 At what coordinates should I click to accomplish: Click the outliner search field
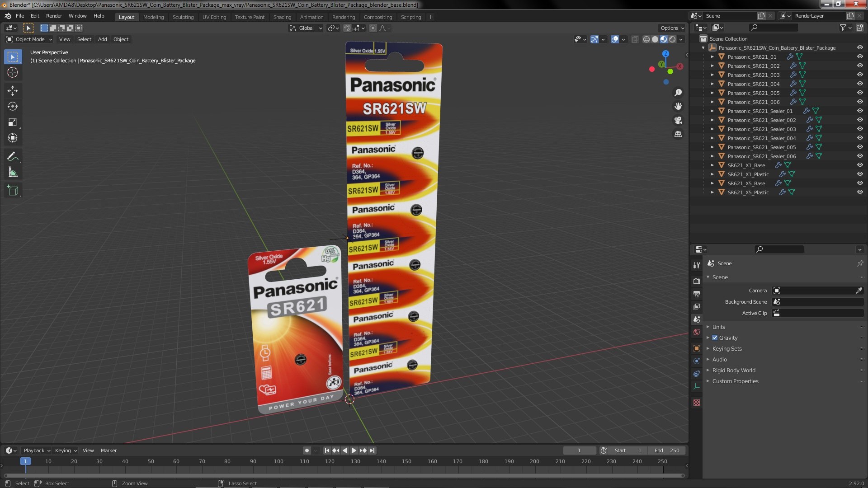pos(774,28)
